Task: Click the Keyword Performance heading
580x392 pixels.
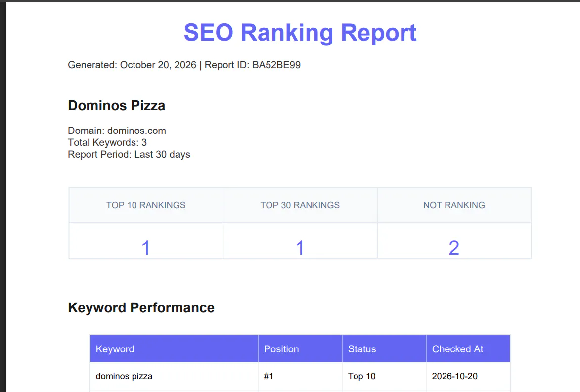Action: tap(141, 308)
